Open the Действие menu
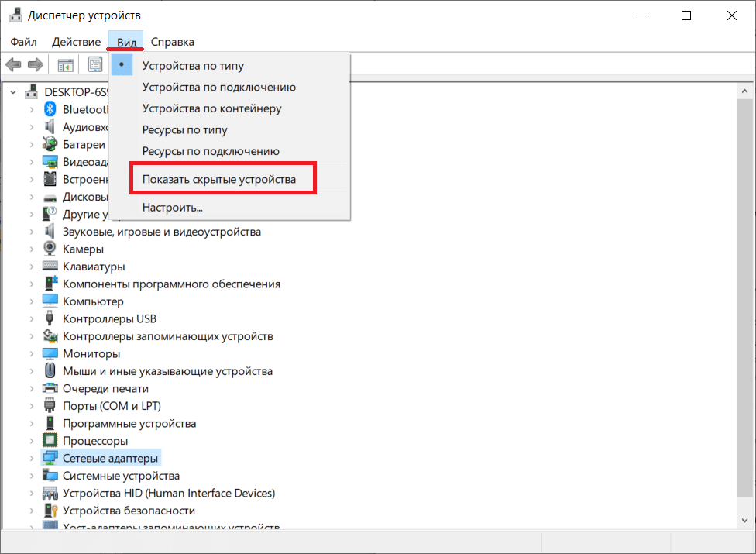This screenshot has width=756, height=554. [76, 42]
